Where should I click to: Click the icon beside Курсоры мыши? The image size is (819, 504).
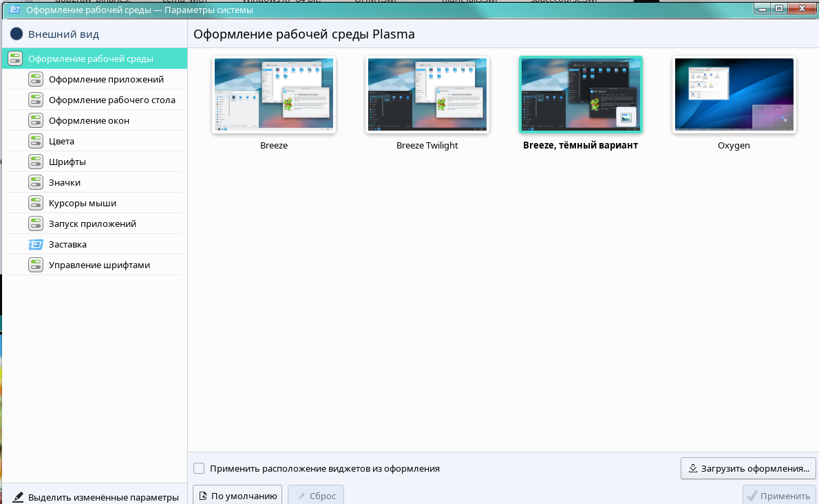pyautogui.click(x=36, y=203)
